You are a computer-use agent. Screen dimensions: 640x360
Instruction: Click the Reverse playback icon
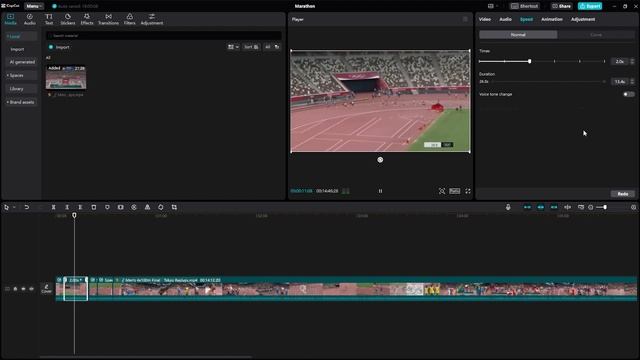pyautogui.click(x=134, y=207)
